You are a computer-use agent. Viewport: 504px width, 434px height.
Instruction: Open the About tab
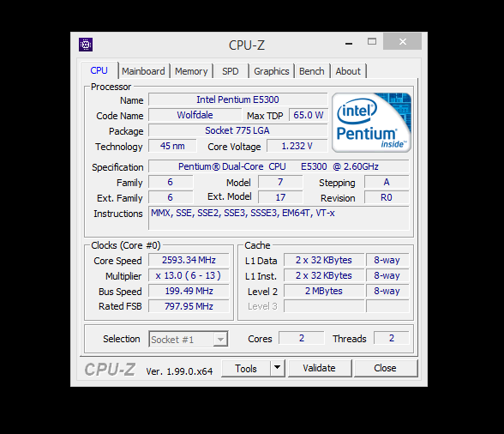tap(348, 71)
